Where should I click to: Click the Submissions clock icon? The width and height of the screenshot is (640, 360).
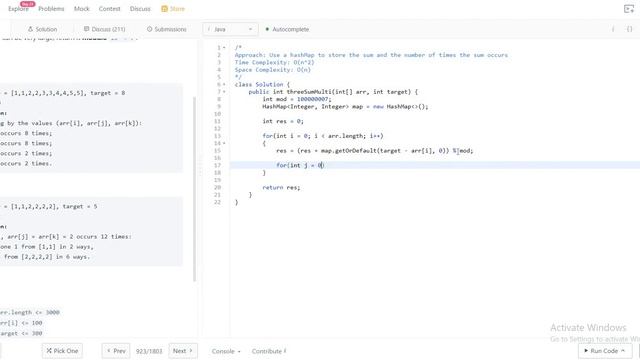pyautogui.click(x=149, y=29)
